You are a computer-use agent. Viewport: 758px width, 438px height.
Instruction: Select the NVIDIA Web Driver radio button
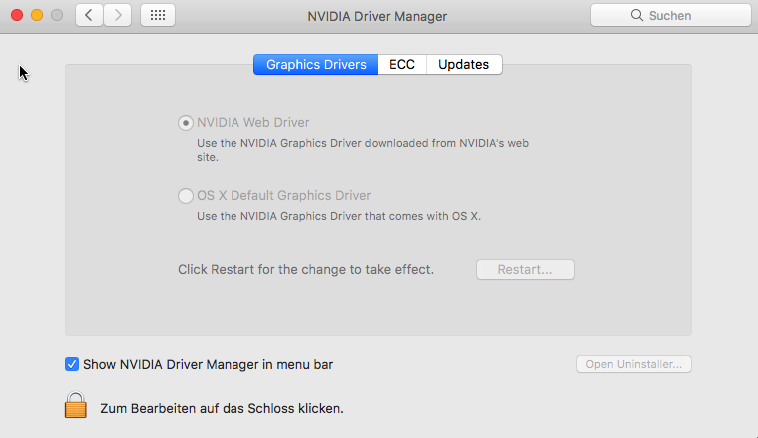[x=185, y=123]
